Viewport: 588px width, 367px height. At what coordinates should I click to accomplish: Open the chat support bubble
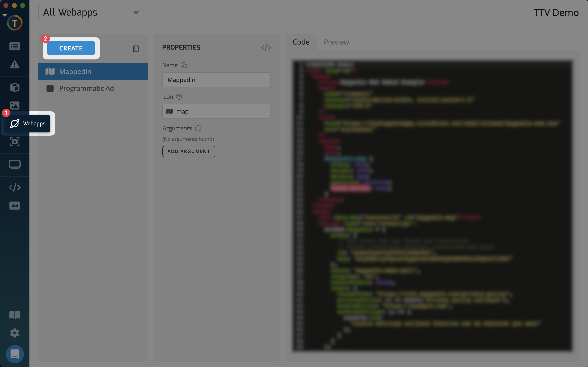coord(15,354)
